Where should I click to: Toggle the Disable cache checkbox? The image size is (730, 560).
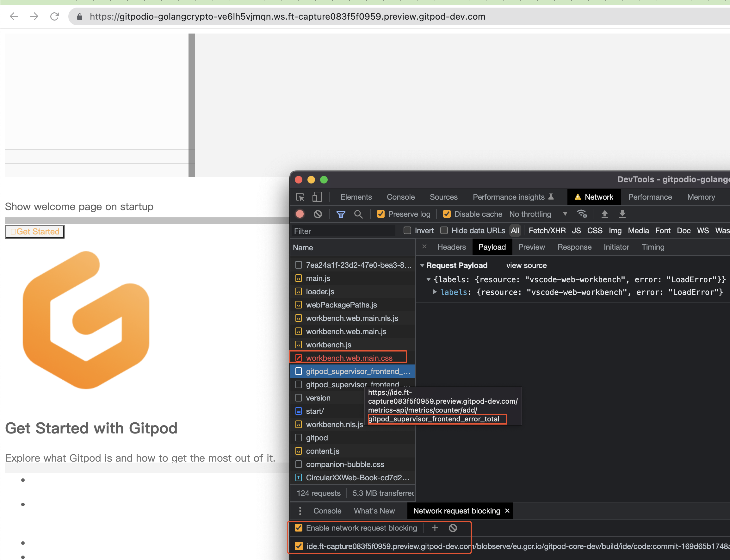(x=447, y=214)
